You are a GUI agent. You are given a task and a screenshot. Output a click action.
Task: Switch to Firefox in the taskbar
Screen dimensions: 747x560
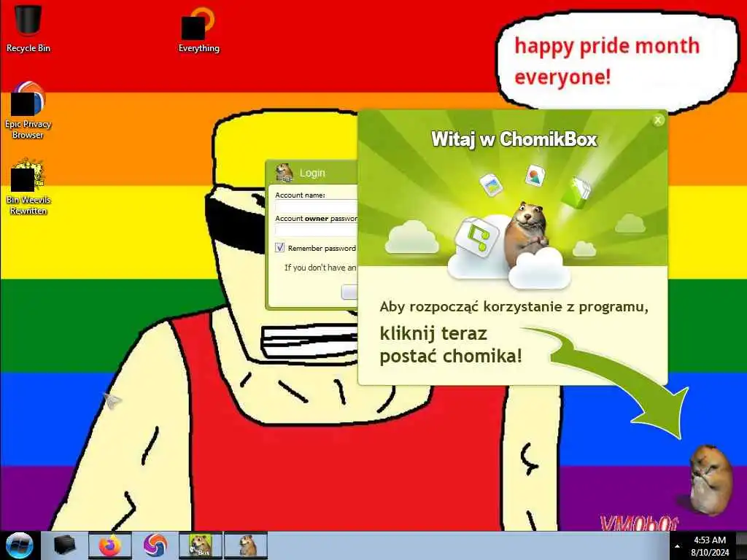[x=110, y=545]
